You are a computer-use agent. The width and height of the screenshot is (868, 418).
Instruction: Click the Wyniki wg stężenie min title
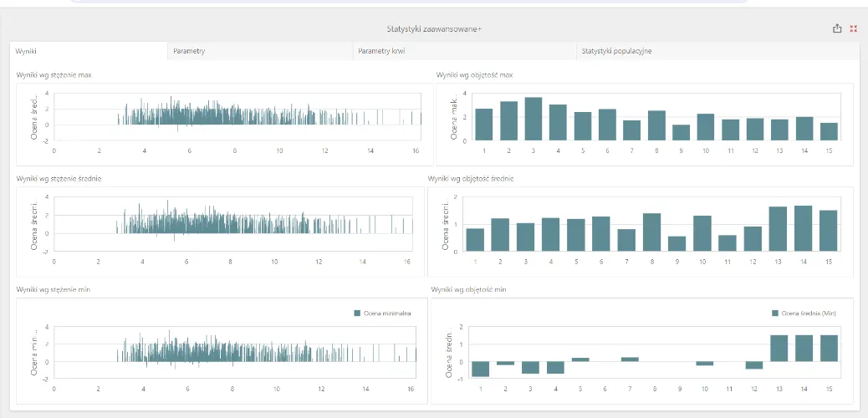(x=54, y=289)
